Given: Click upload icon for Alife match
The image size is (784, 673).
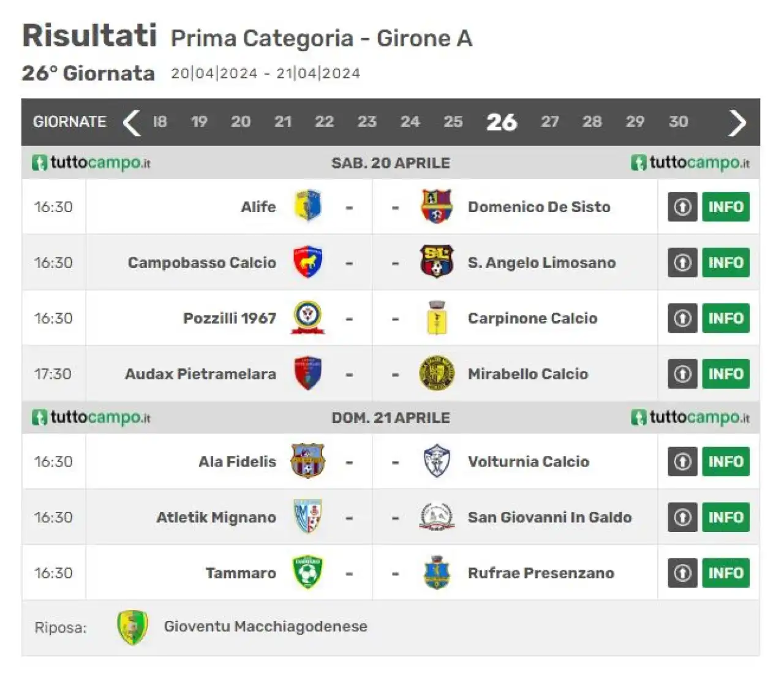Looking at the screenshot, I should coord(682,207).
